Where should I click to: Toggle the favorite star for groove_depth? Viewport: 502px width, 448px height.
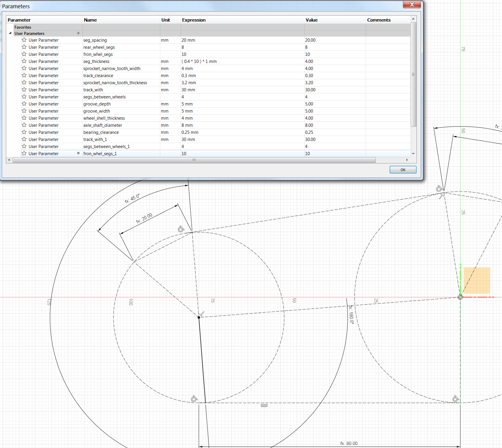coord(24,104)
